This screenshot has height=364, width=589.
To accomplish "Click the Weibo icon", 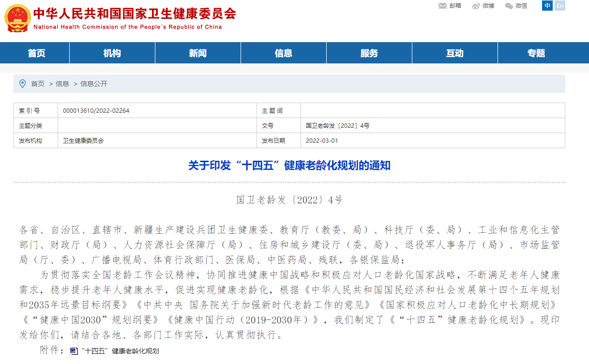I will point(476,6).
